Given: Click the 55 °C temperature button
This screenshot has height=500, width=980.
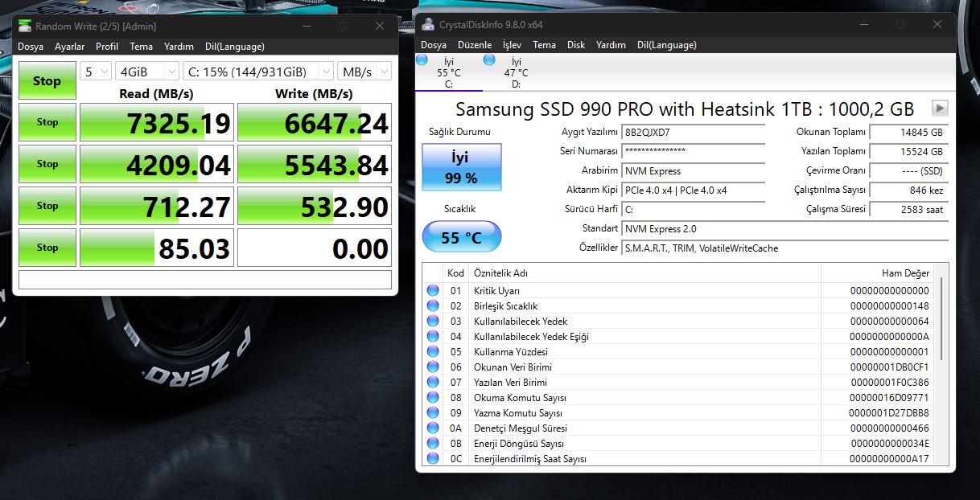Looking at the screenshot, I should [462, 237].
